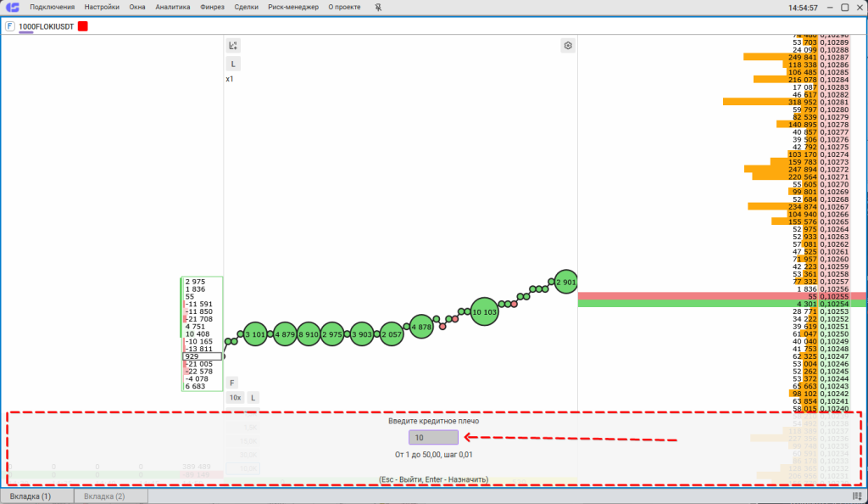
Task: Click the red square next to ticker
Action: point(83,26)
